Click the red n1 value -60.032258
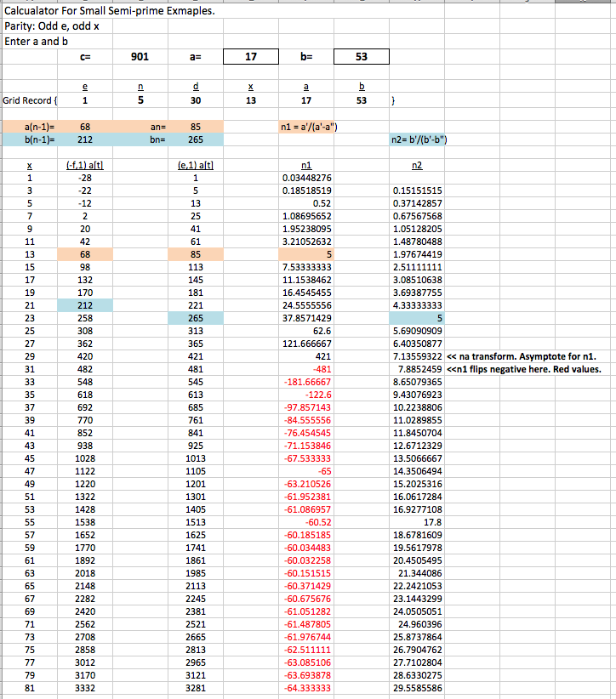This screenshot has width=616, height=699. tap(308, 560)
